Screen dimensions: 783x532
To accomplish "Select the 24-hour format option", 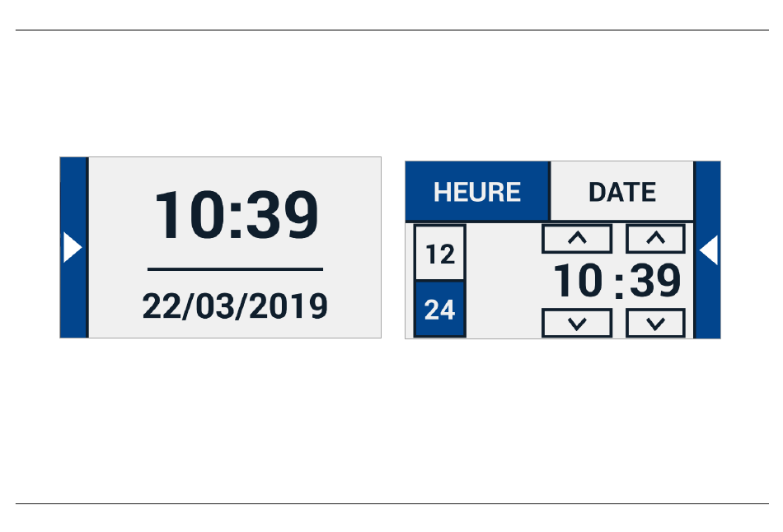I will pos(440,310).
